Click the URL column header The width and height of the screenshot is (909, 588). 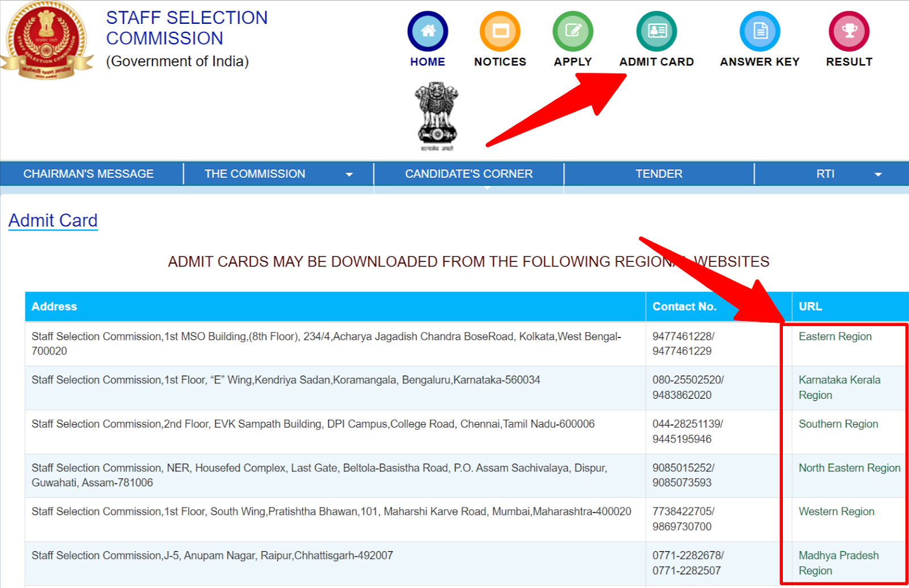point(850,307)
